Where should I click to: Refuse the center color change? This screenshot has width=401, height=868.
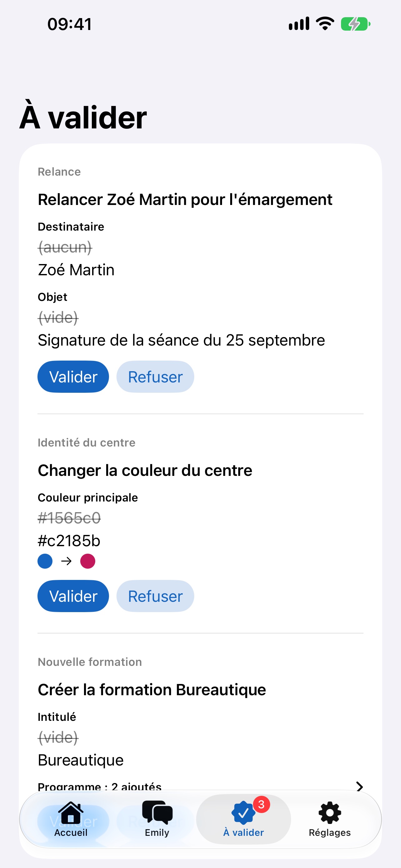pyautogui.click(x=155, y=596)
